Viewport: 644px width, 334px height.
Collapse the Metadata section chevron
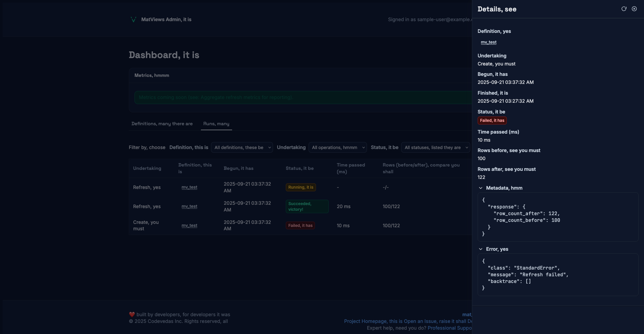tap(481, 188)
